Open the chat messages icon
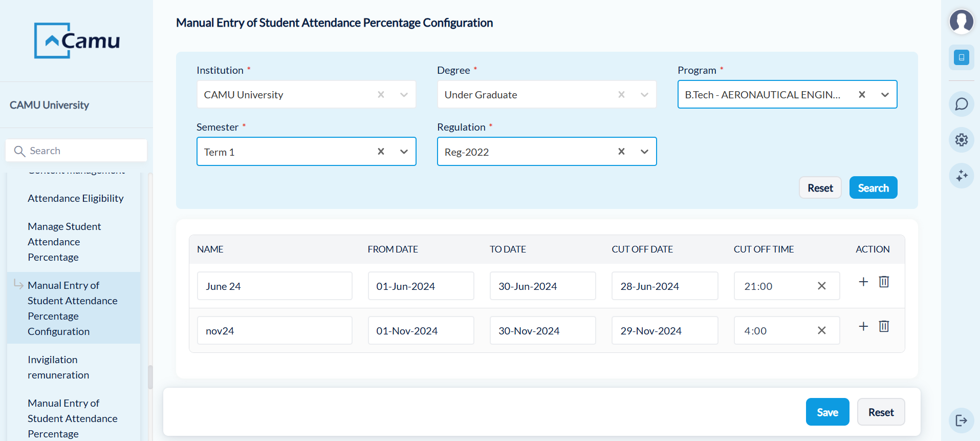 point(962,104)
